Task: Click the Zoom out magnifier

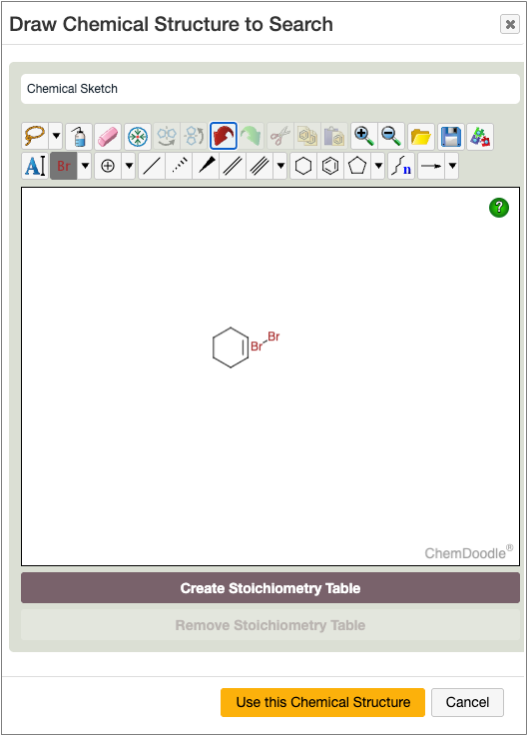Action: tap(391, 137)
